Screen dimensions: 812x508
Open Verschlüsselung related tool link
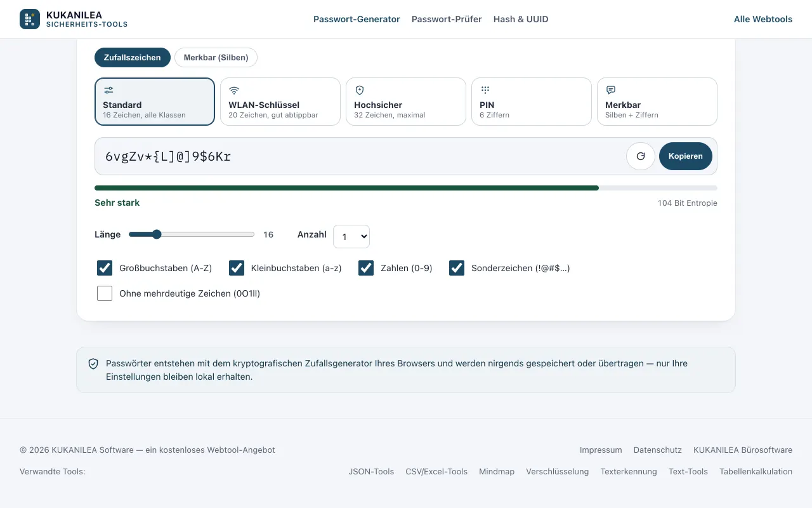pyautogui.click(x=558, y=471)
